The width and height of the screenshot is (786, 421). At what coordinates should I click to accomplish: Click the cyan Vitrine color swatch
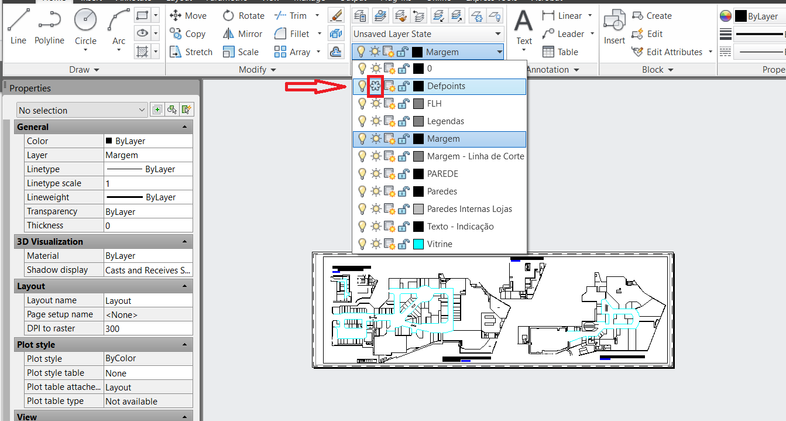tap(418, 244)
